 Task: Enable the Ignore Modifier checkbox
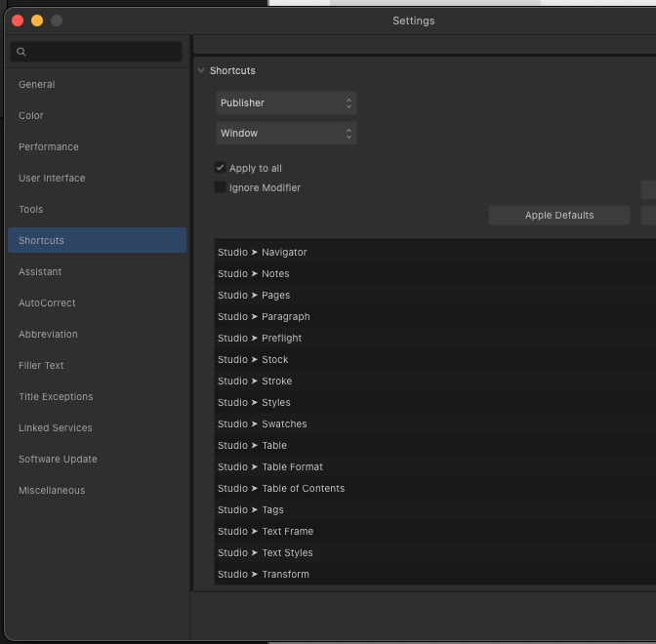pos(221,187)
